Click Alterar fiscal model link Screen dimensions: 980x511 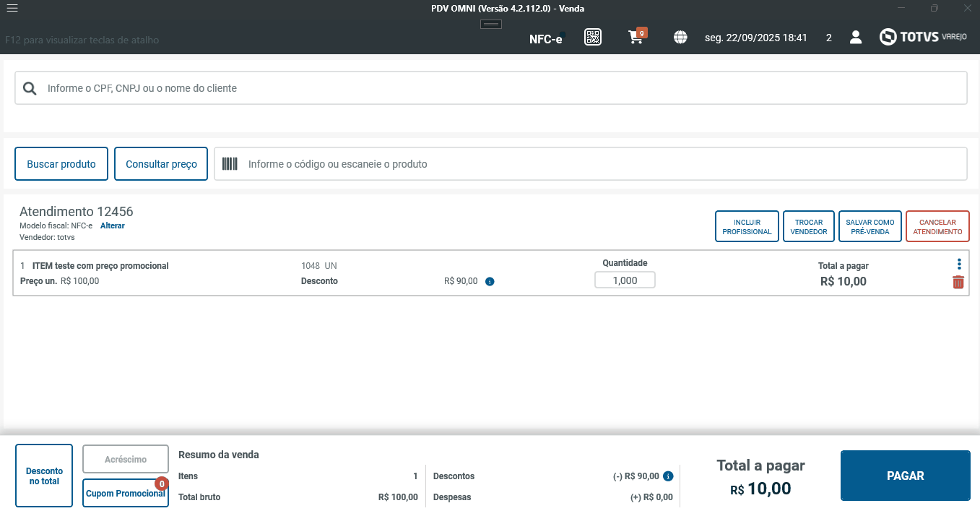click(x=112, y=226)
